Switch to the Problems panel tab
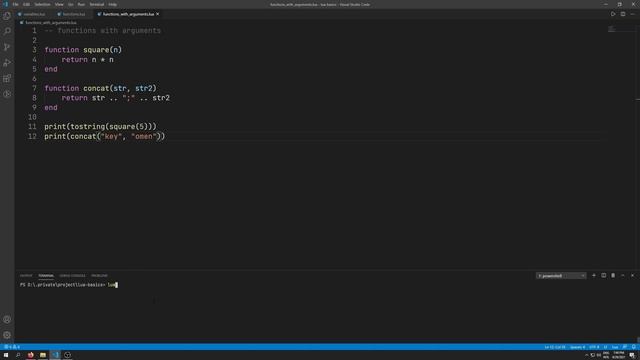 [x=99, y=276]
